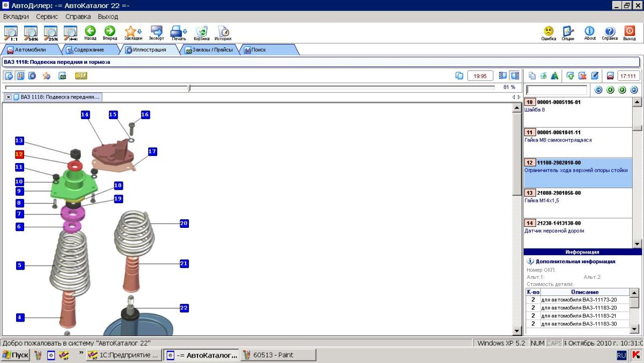Select part 10 Шайба 8 row
644x363 pixels.
[x=577, y=112]
